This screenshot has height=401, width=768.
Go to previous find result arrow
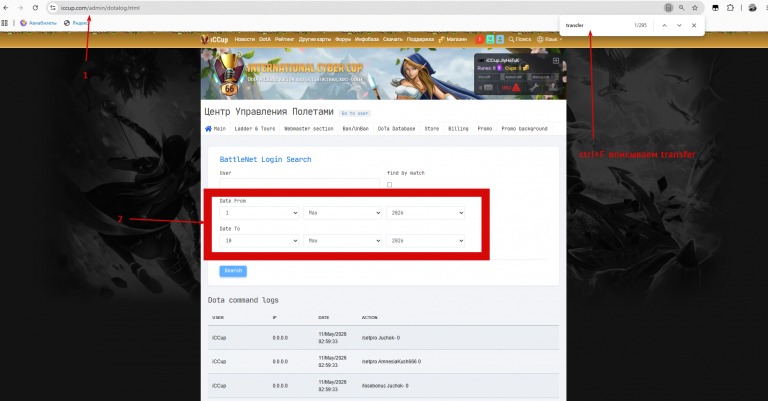pos(664,25)
